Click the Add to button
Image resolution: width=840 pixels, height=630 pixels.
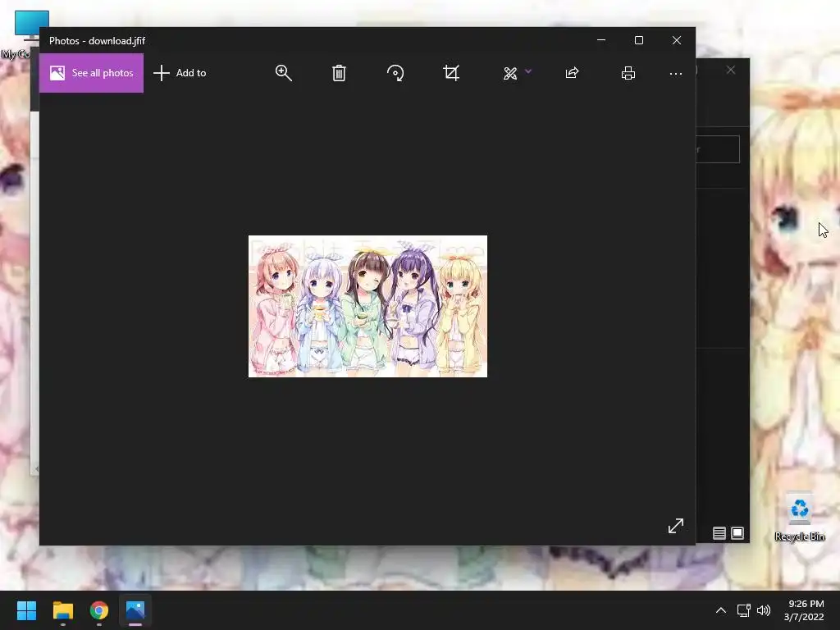pyautogui.click(x=180, y=73)
